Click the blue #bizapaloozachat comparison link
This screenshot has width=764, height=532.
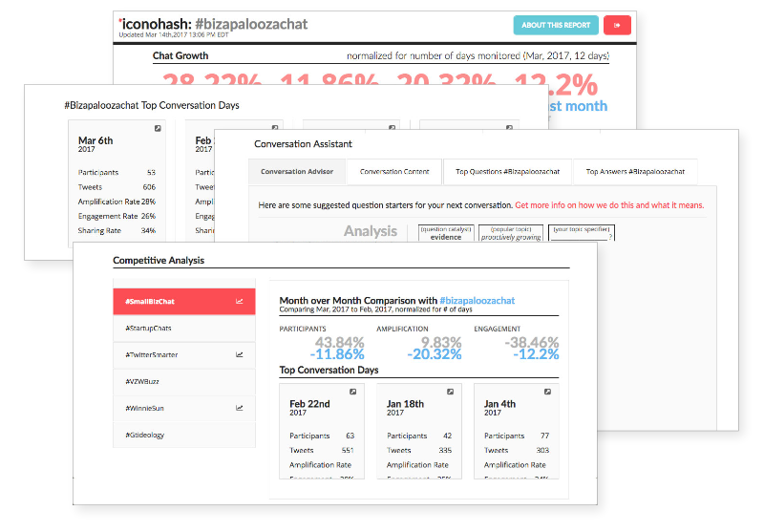[477, 300]
